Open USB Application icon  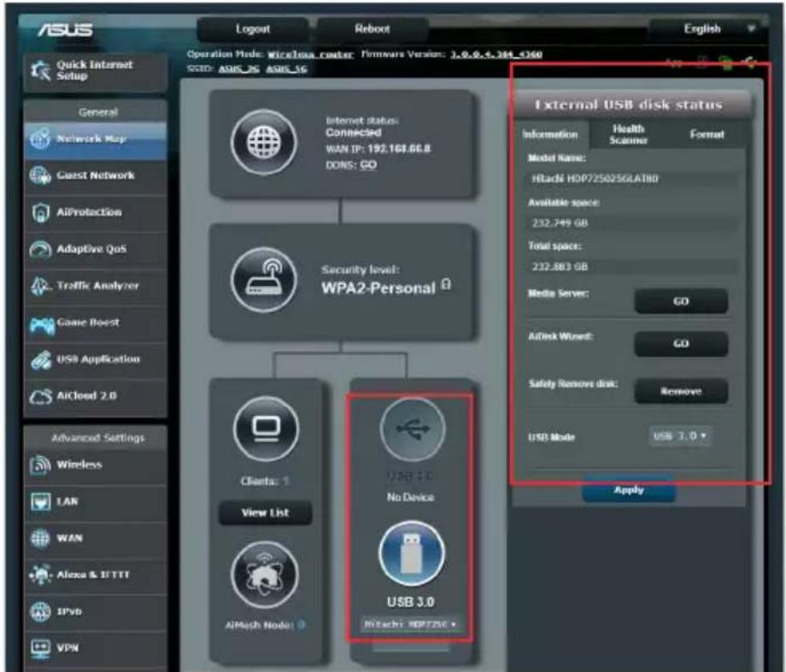(x=40, y=359)
